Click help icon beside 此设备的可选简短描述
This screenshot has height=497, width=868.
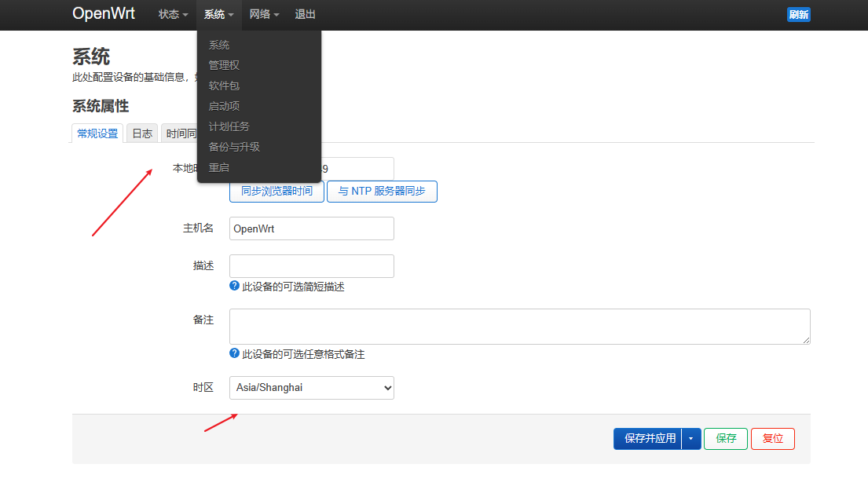pyautogui.click(x=234, y=286)
